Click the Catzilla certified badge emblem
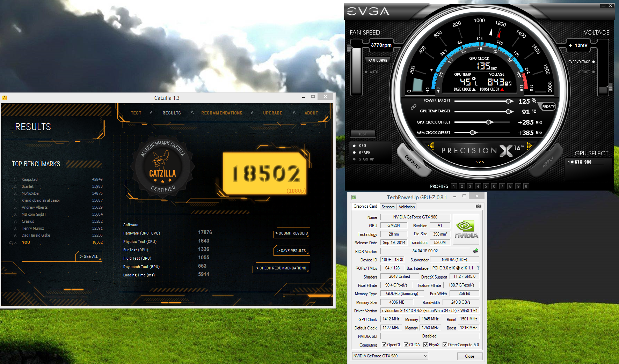This screenshot has height=364, width=619. click(x=162, y=167)
